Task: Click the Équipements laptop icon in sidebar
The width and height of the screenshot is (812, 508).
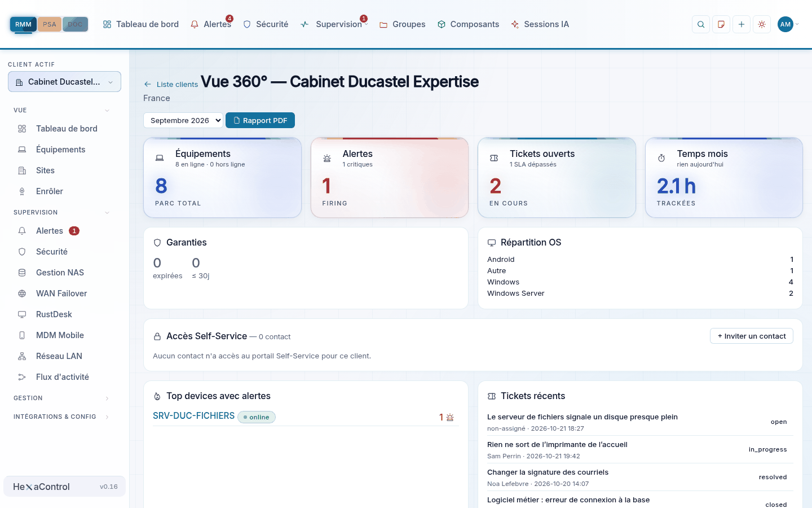Action: pos(22,150)
